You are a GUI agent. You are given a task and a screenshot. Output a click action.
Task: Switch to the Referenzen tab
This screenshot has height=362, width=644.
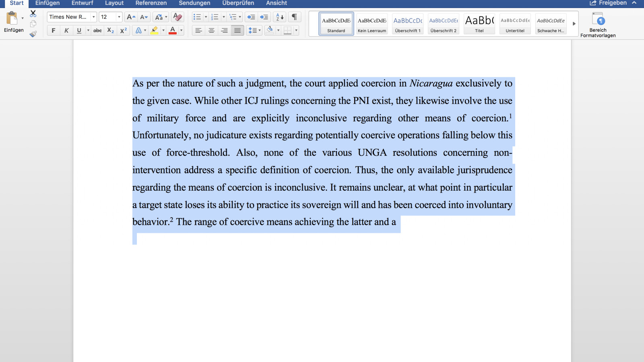[x=151, y=3]
